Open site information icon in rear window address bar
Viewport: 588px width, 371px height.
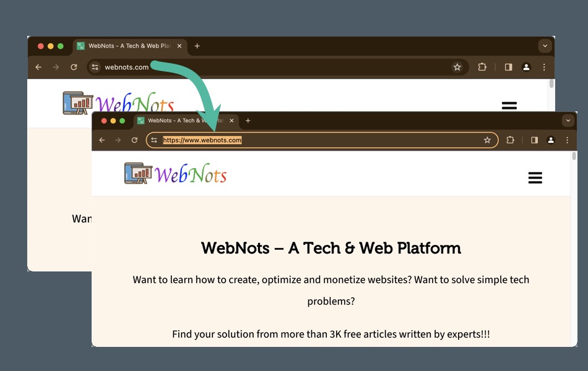tap(95, 67)
